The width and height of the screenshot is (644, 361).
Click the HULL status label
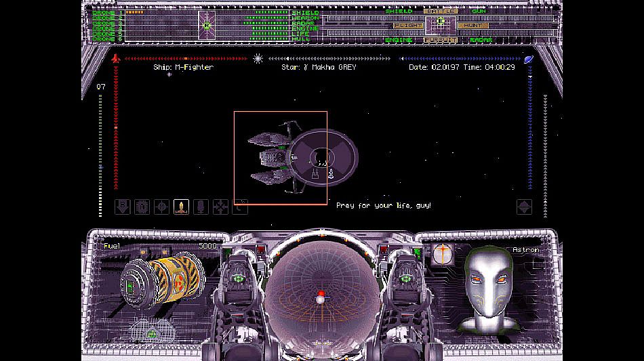pyautogui.click(x=300, y=39)
